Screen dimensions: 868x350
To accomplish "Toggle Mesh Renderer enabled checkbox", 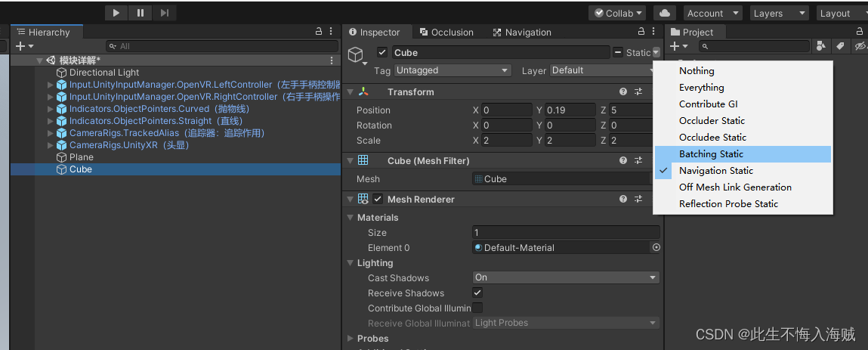I will 378,199.
